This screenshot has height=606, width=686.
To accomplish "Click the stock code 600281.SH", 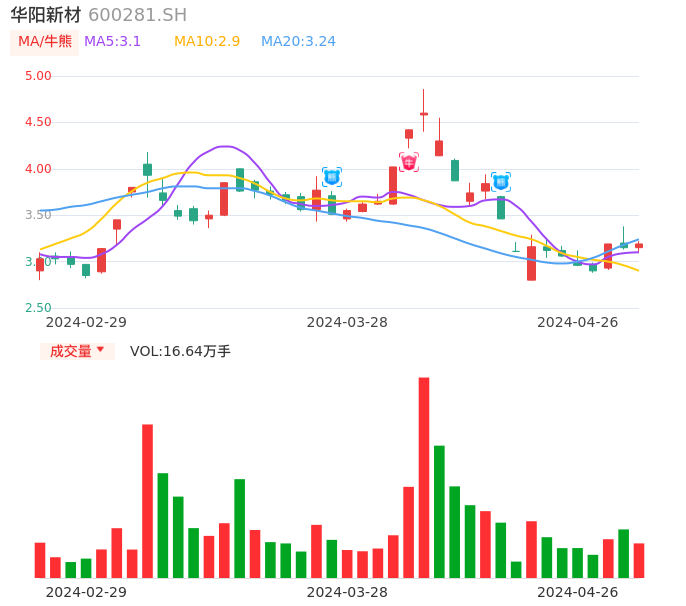I will click(137, 15).
